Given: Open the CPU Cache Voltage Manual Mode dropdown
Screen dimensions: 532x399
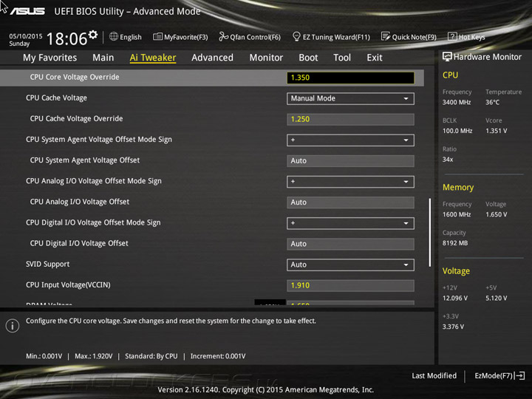Looking at the screenshot, I should click(350, 98).
